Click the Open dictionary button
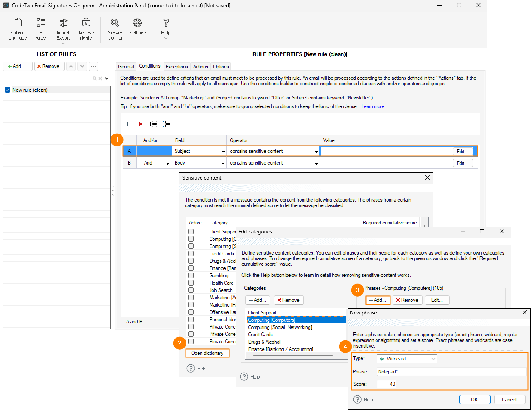 pos(207,353)
